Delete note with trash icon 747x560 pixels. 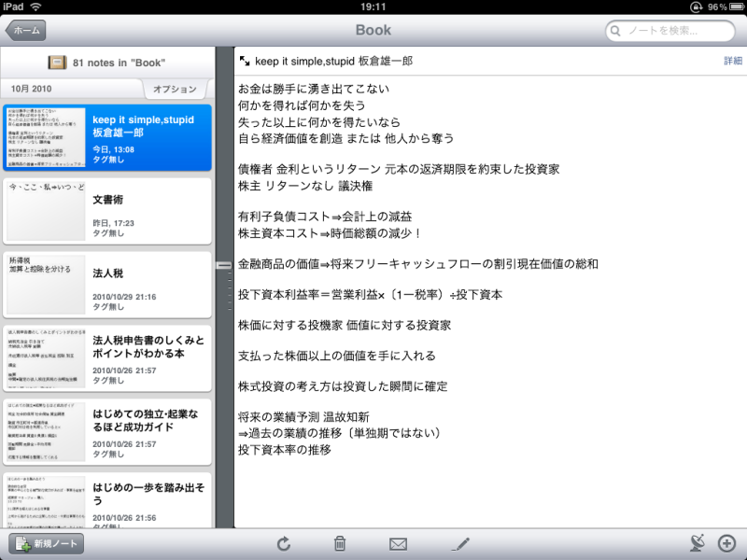click(x=341, y=543)
